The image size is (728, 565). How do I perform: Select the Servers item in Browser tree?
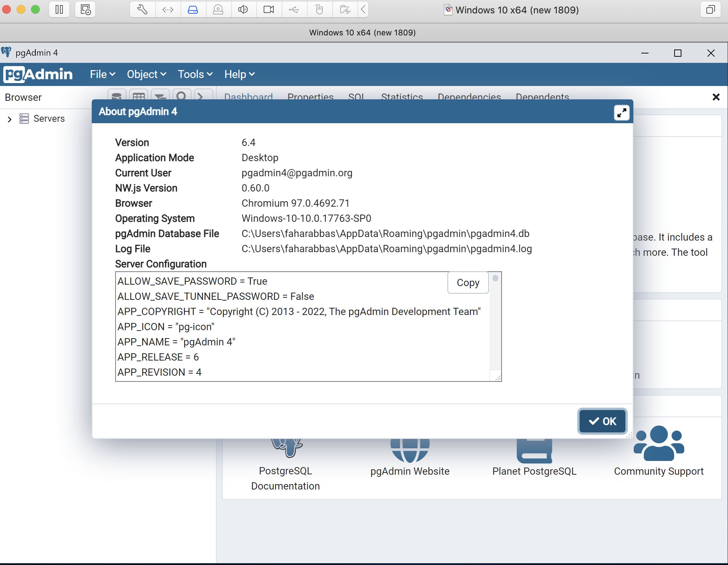coord(49,118)
